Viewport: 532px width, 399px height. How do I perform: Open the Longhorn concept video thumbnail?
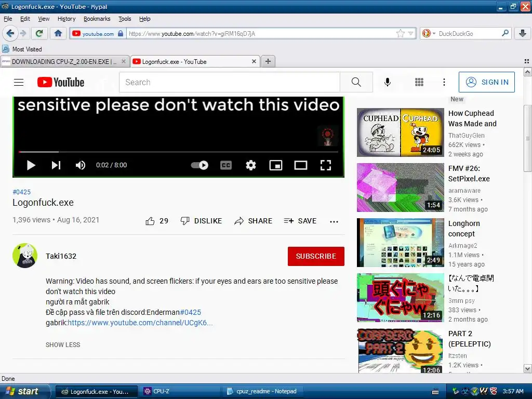click(401, 243)
